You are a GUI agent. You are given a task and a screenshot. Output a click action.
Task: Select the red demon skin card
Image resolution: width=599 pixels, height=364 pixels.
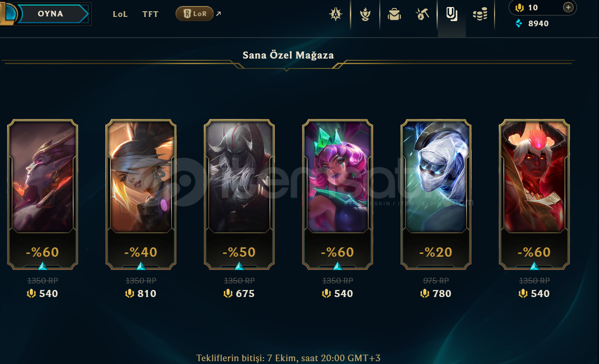(x=534, y=194)
